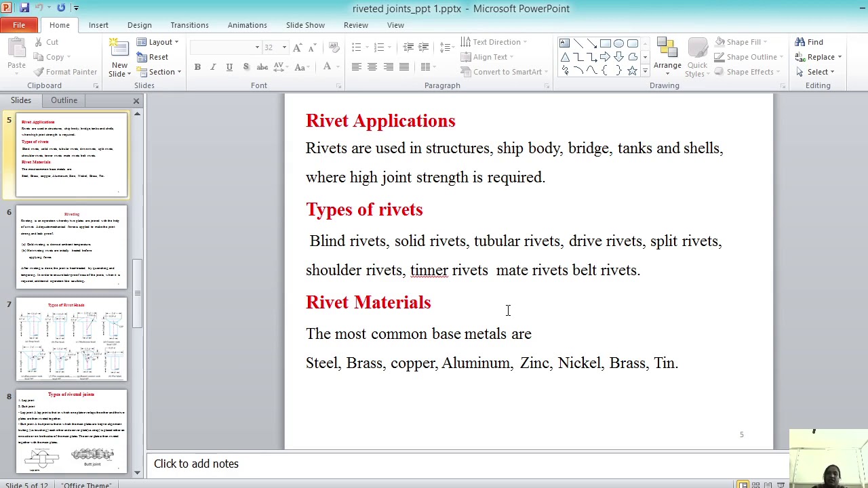Screen dimensions: 868x488
Task: Switch to the Insert tab
Action: 98,25
